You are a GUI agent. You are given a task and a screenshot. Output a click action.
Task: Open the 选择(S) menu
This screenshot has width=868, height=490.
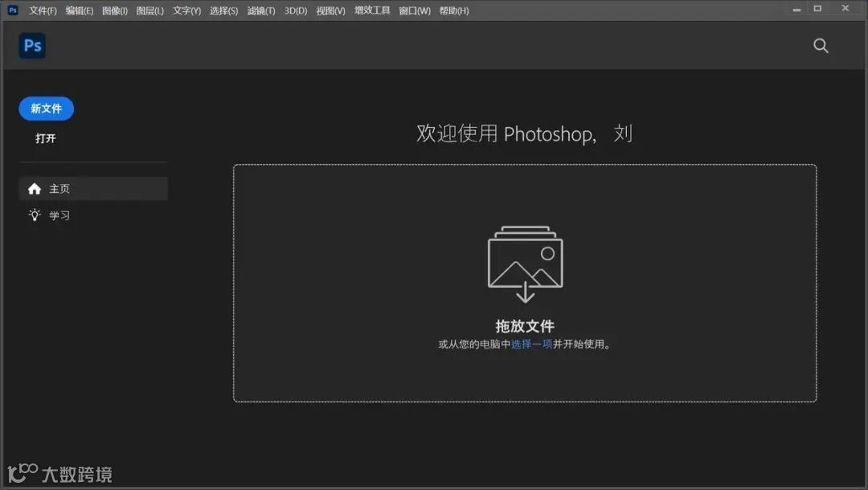pos(223,10)
